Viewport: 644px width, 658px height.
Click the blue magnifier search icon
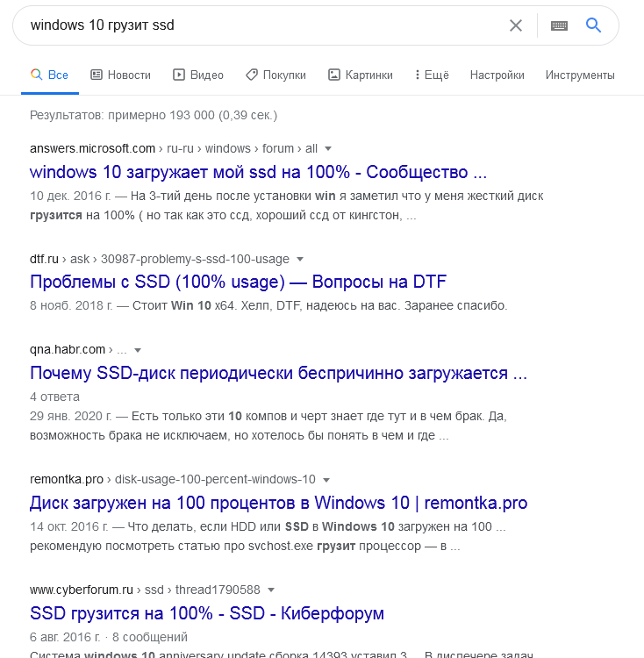pos(594,25)
